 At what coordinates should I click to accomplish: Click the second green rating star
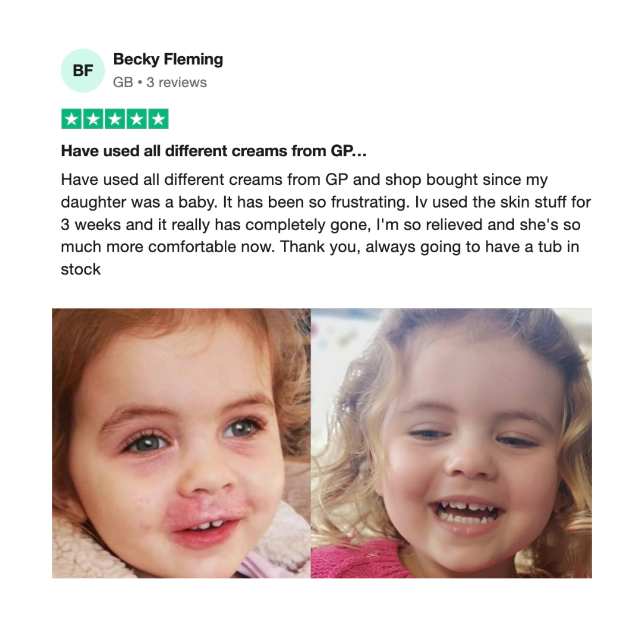[x=93, y=119]
